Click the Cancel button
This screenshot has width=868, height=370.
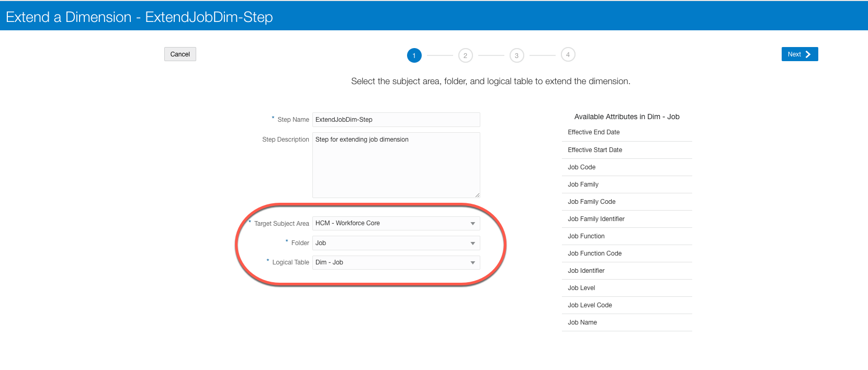point(180,54)
